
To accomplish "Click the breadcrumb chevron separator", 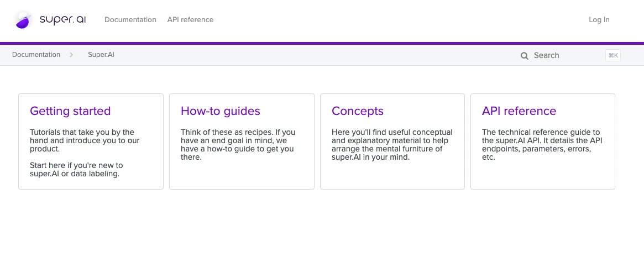I will tap(71, 55).
